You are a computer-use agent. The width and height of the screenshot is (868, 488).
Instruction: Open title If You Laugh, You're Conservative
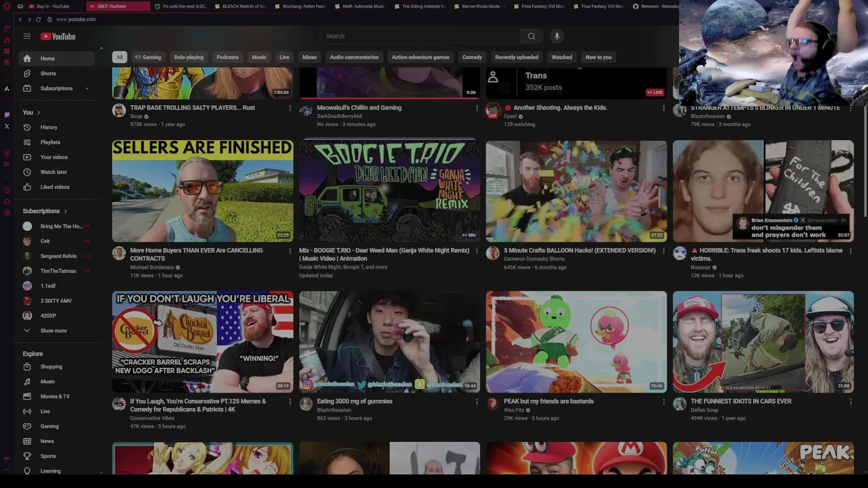point(198,405)
